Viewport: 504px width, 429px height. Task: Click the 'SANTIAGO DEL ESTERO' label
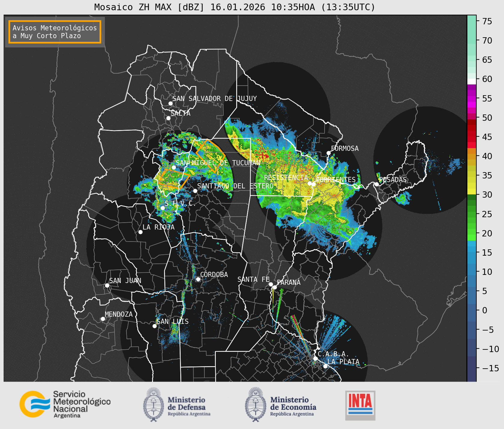[235, 186]
